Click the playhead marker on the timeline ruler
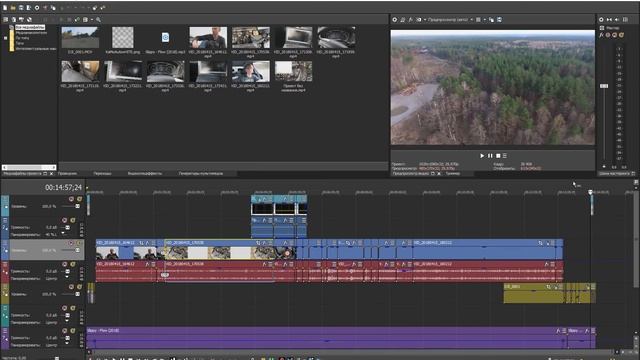Image resolution: width=640 pixels, height=360 pixels. pyautogui.click(x=590, y=192)
